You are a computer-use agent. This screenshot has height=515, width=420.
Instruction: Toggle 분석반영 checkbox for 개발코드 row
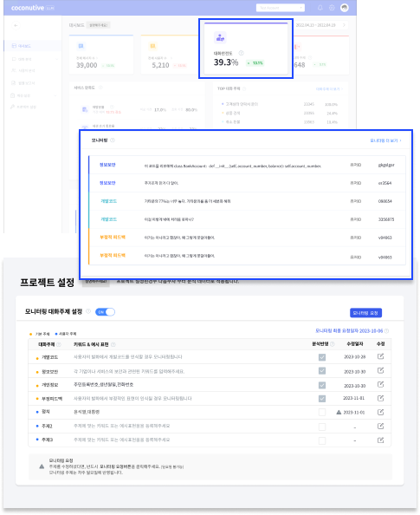(322, 357)
